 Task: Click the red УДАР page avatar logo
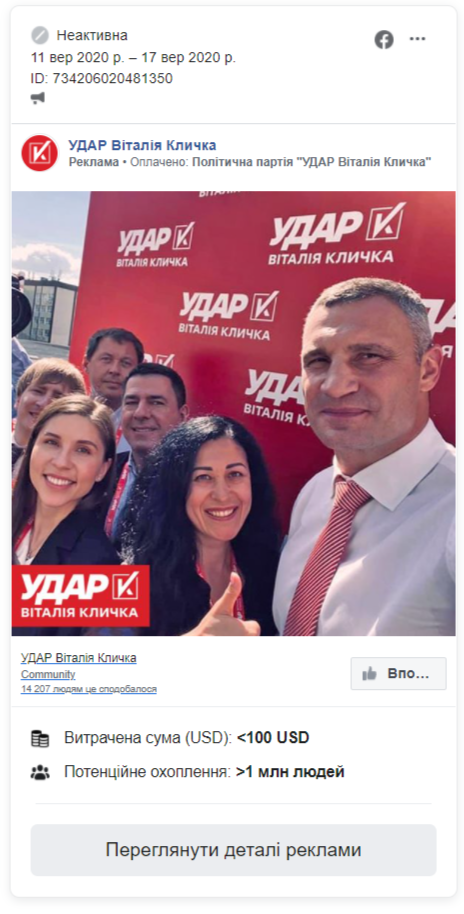[40, 153]
